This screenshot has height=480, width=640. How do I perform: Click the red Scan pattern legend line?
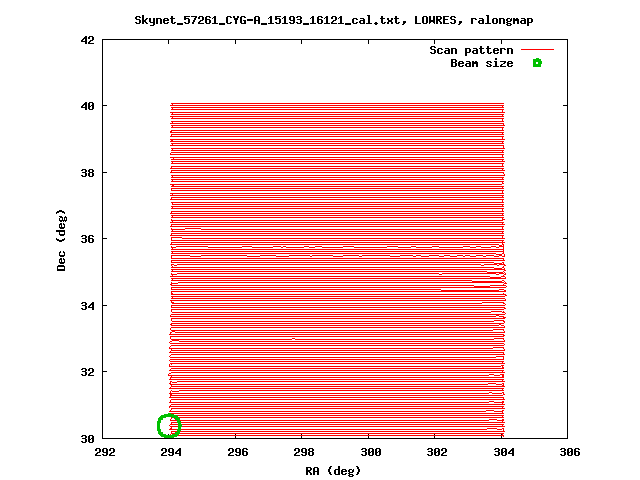pyautogui.click(x=537, y=50)
